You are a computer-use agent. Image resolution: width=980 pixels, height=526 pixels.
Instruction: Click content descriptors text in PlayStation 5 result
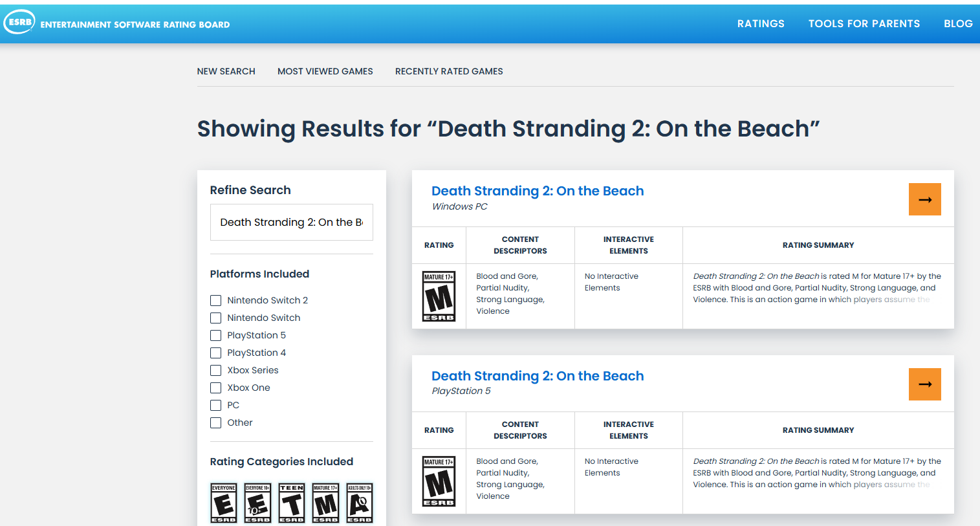(510, 479)
